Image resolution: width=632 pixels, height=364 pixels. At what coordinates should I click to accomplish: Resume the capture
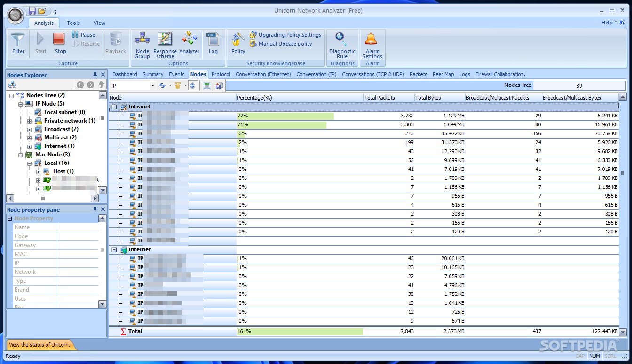pyautogui.click(x=86, y=44)
